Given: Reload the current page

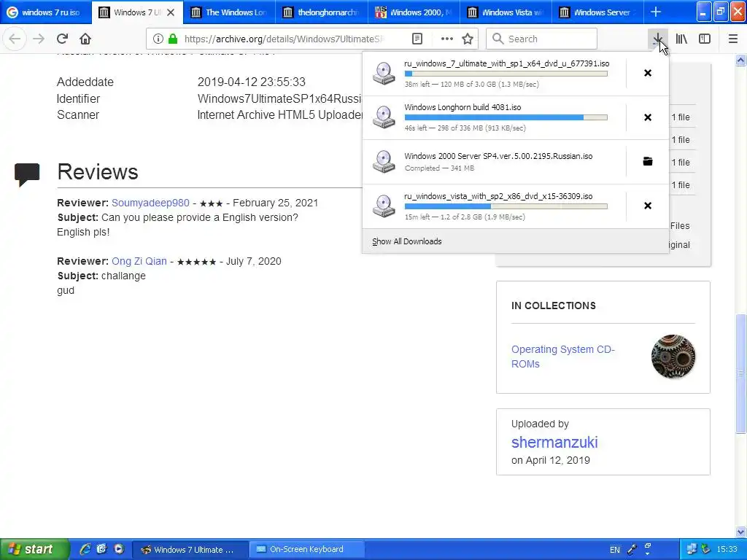Looking at the screenshot, I should (x=63, y=39).
